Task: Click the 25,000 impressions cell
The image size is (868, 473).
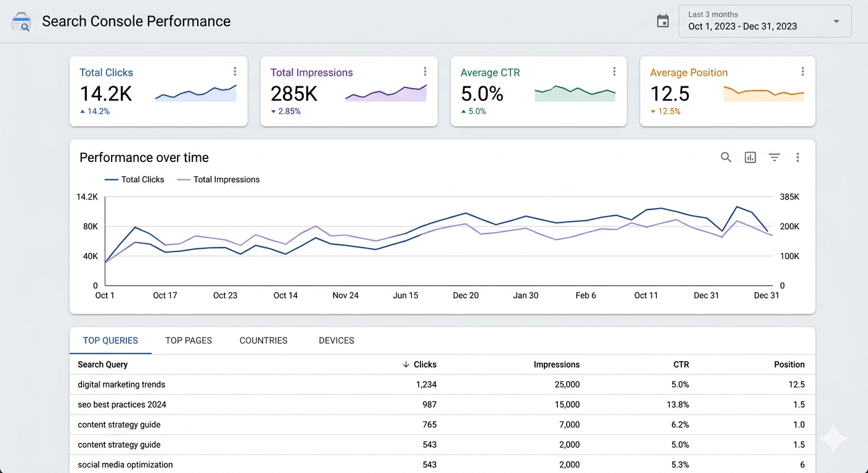Action: click(567, 384)
